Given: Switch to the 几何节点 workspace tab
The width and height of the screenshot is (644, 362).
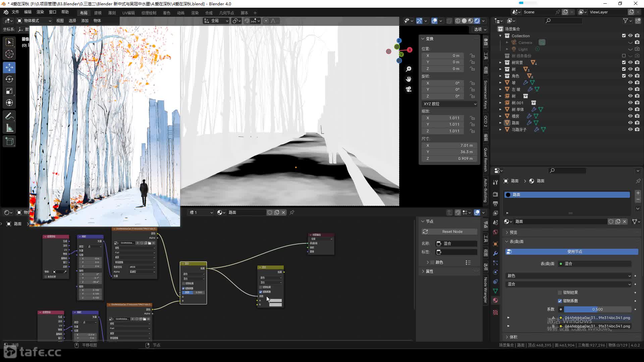Looking at the screenshot, I should (227, 13).
